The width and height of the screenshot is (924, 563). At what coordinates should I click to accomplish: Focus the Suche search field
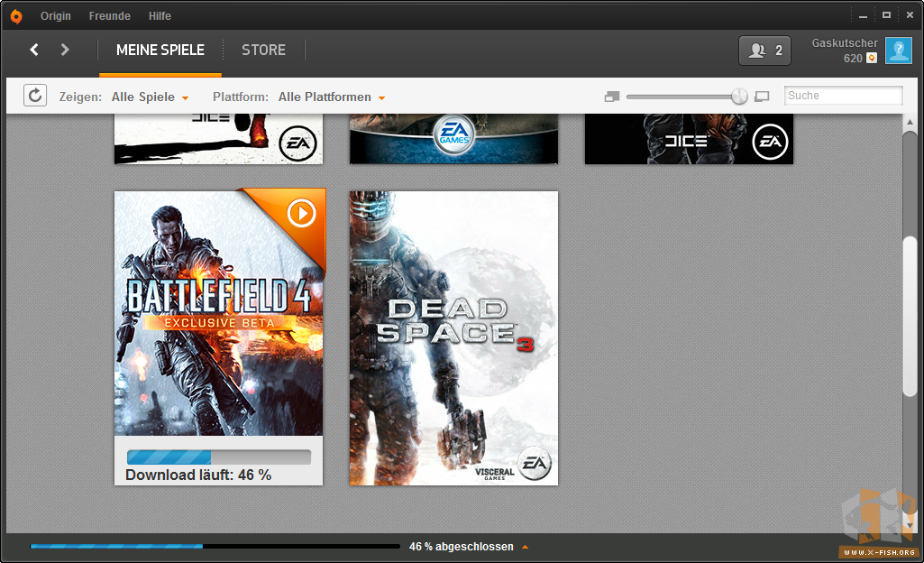coord(843,96)
